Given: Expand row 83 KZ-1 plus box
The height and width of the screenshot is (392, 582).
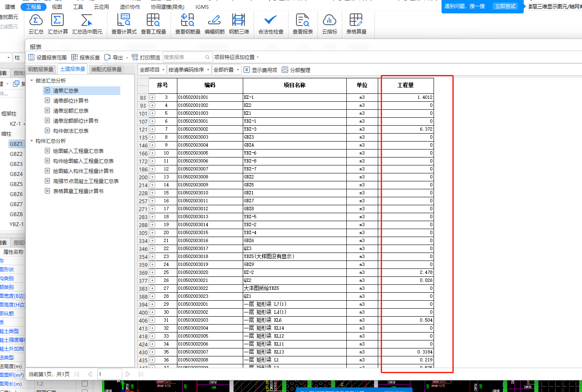Looking at the screenshot, I should [152, 98].
